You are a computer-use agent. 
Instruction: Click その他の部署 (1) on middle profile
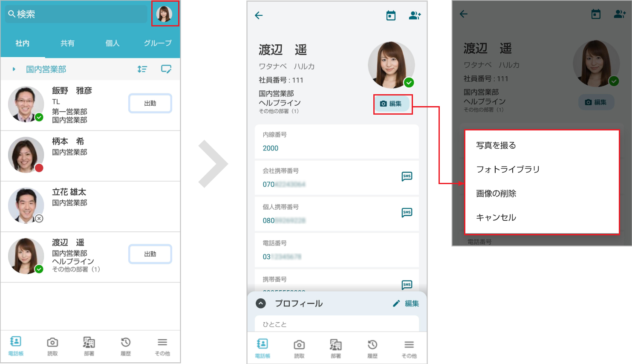[x=279, y=111]
